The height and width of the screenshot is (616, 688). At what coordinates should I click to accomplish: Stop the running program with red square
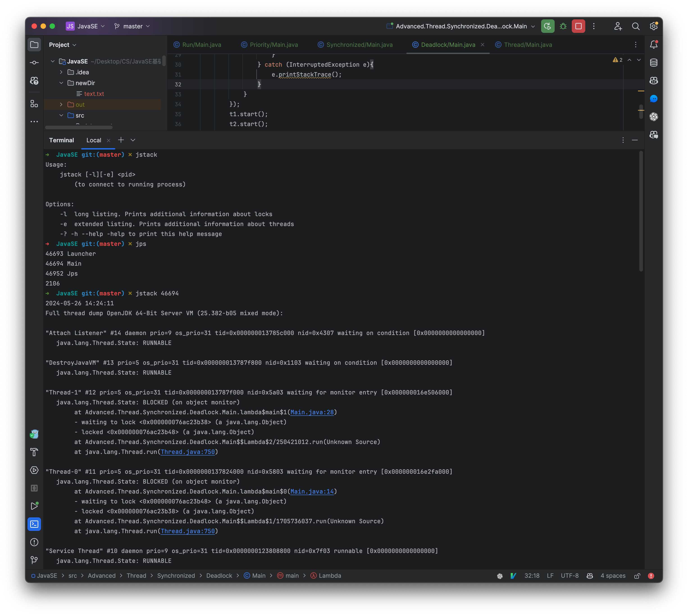coord(578,26)
